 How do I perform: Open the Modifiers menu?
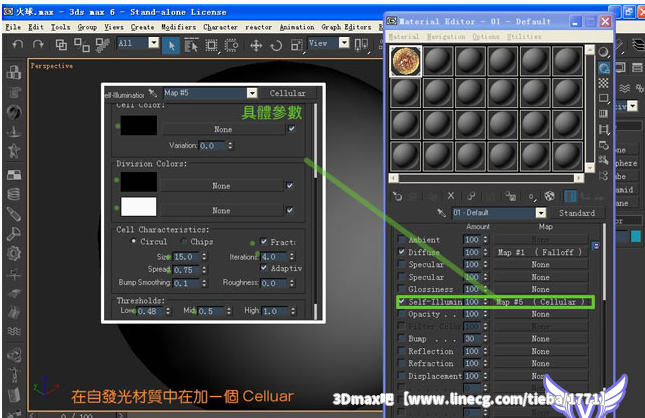[179, 27]
